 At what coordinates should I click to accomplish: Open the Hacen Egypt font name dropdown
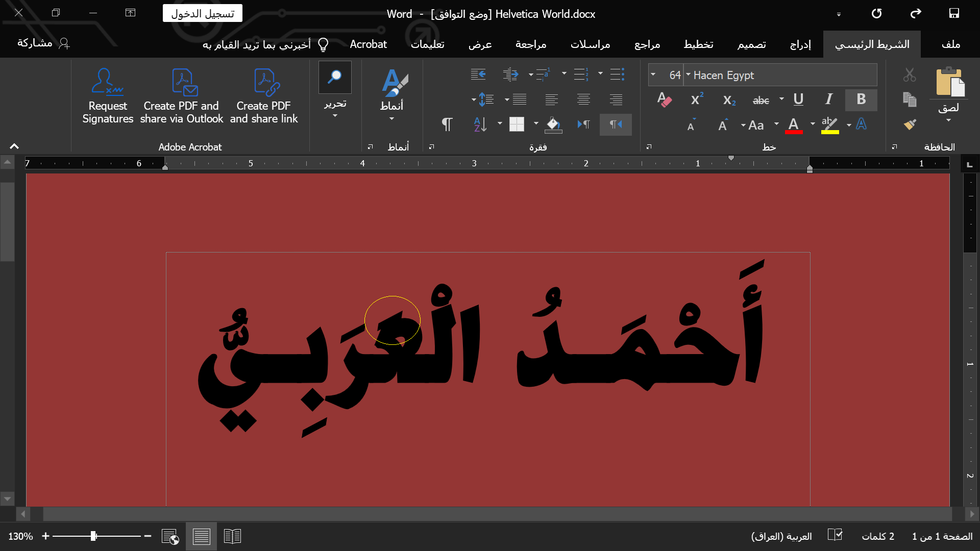coord(689,75)
